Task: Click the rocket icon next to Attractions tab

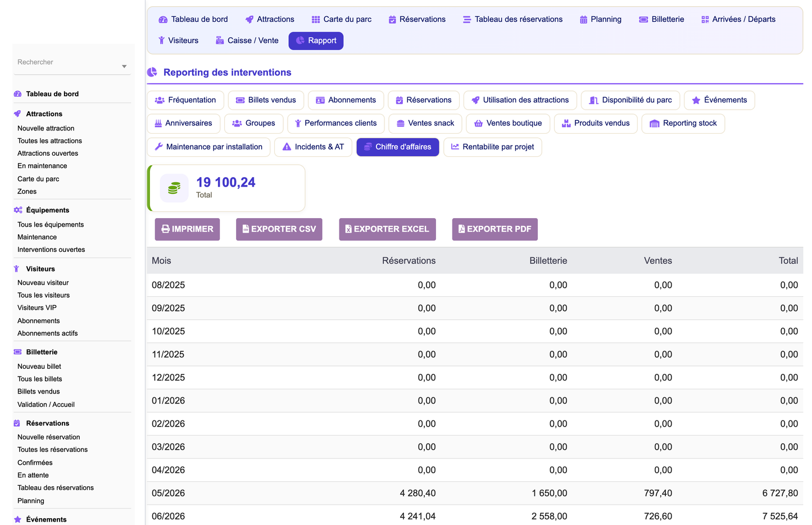Action: click(250, 20)
